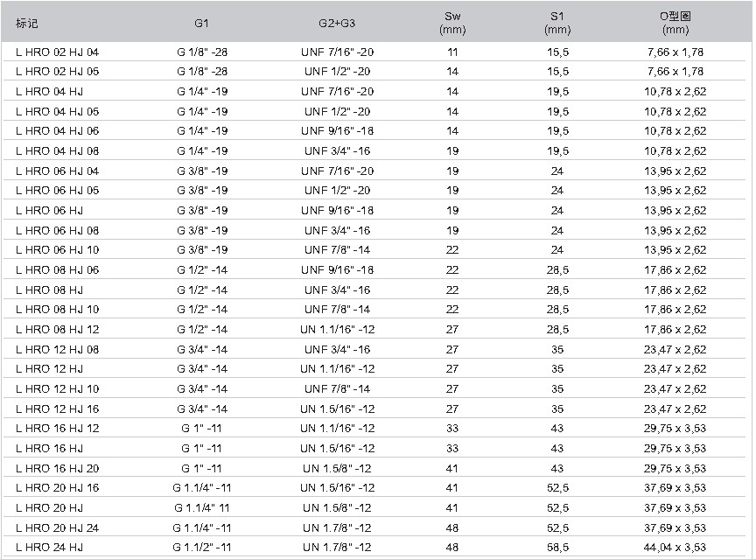Select the UN 1.7/8" -12 cell for L HRO 20 HJ 24
The width and height of the screenshot is (756, 559).
[337, 528]
